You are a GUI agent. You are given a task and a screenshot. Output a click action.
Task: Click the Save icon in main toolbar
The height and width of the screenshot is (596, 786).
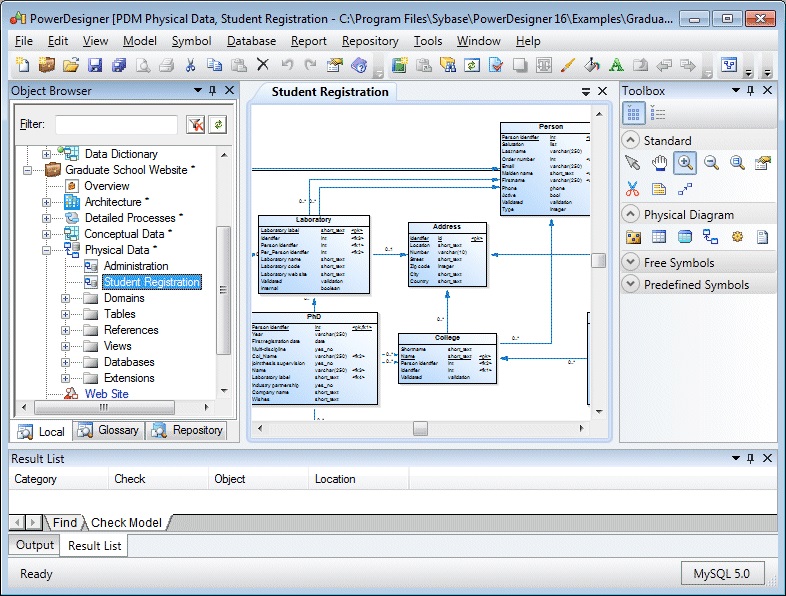(95, 65)
